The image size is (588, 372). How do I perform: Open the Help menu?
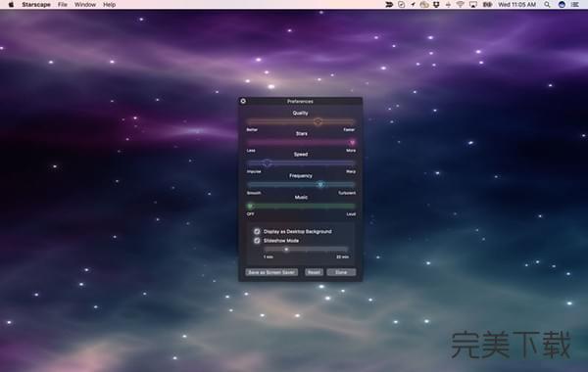[x=109, y=5]
